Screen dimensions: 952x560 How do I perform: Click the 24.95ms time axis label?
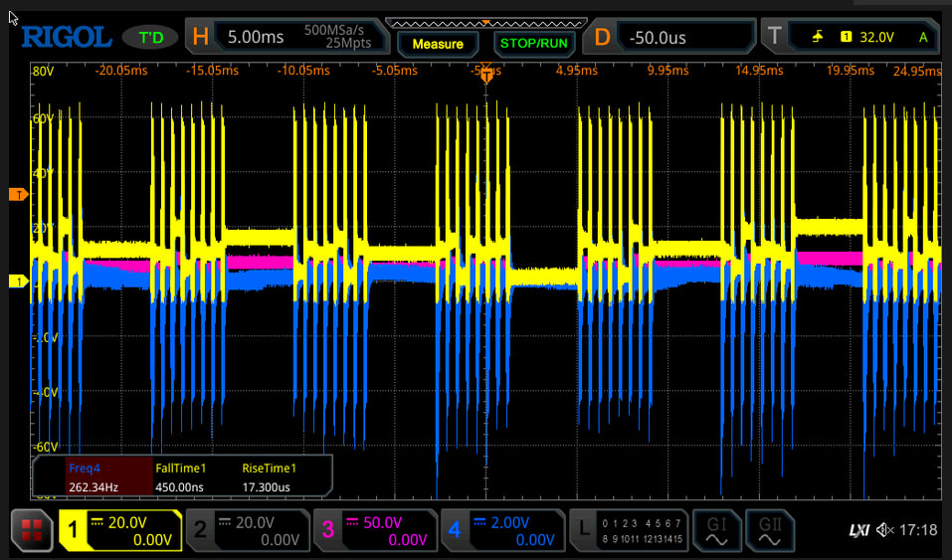(x=917, y=71)
